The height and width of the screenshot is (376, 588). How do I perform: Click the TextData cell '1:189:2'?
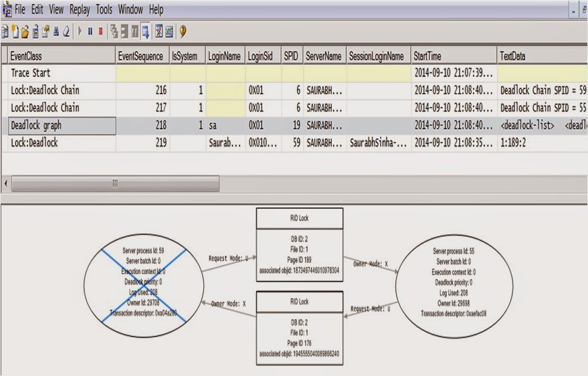(543, 143)
